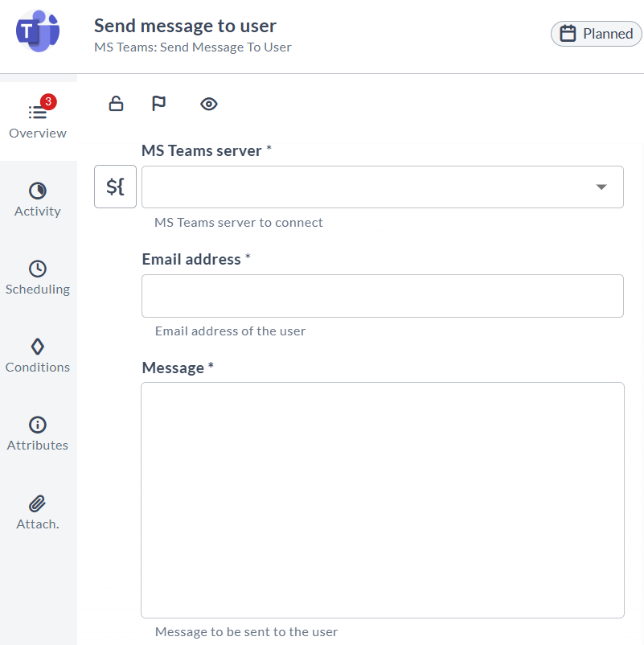Click the MS Teams logo icon

pos(38,31)
